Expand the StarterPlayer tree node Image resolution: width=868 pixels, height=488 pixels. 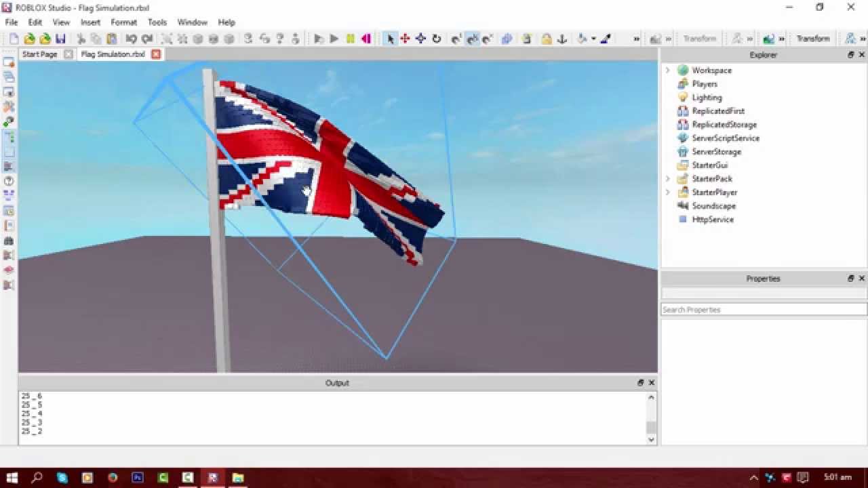click(x=668, y=192)
